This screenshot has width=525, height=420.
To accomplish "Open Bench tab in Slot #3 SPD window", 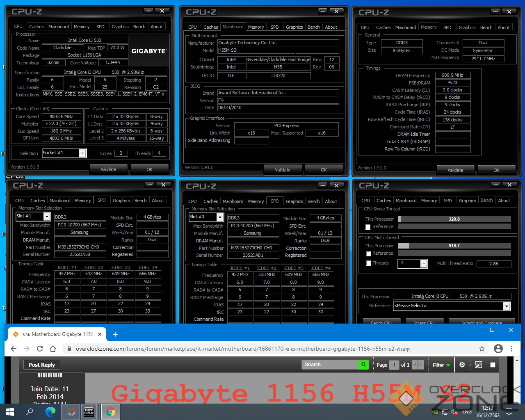I will pos(313,201).
